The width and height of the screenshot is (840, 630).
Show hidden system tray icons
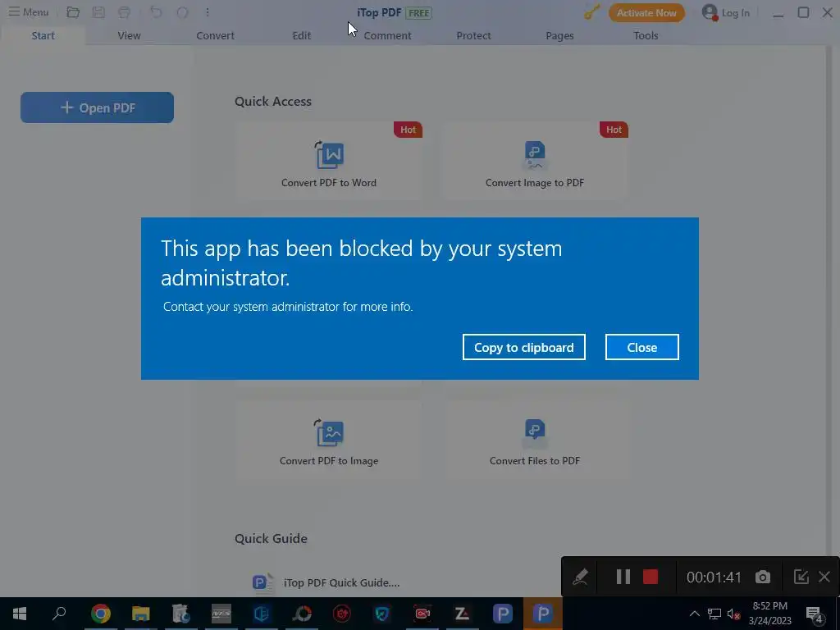pyautogui.click(x=694, y=614)
